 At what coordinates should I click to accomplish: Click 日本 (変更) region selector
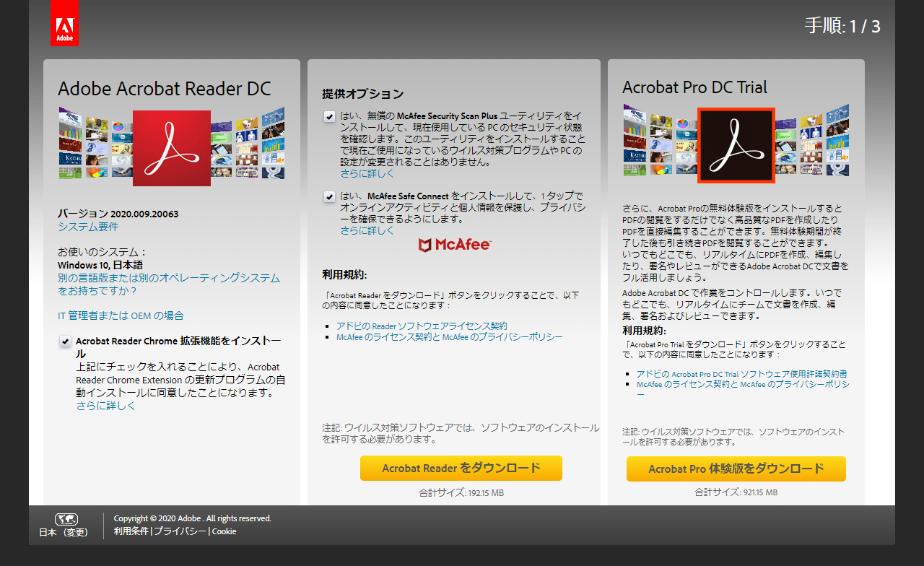(64, 533)
